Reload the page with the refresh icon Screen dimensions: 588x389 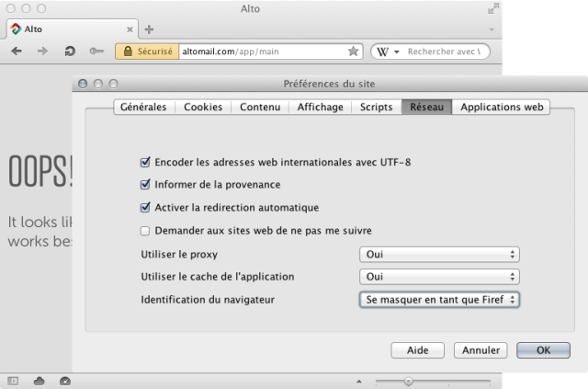click(x=70, y=51)
